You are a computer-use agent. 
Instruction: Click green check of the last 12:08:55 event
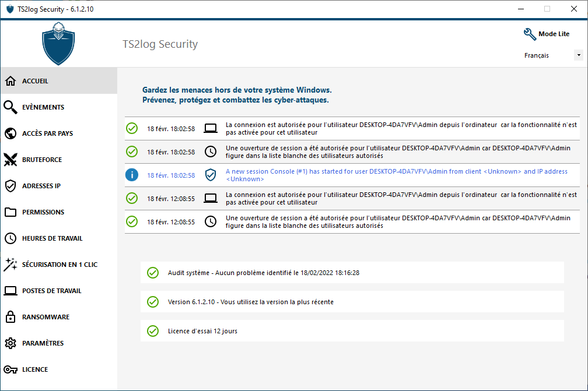[132, 221]
